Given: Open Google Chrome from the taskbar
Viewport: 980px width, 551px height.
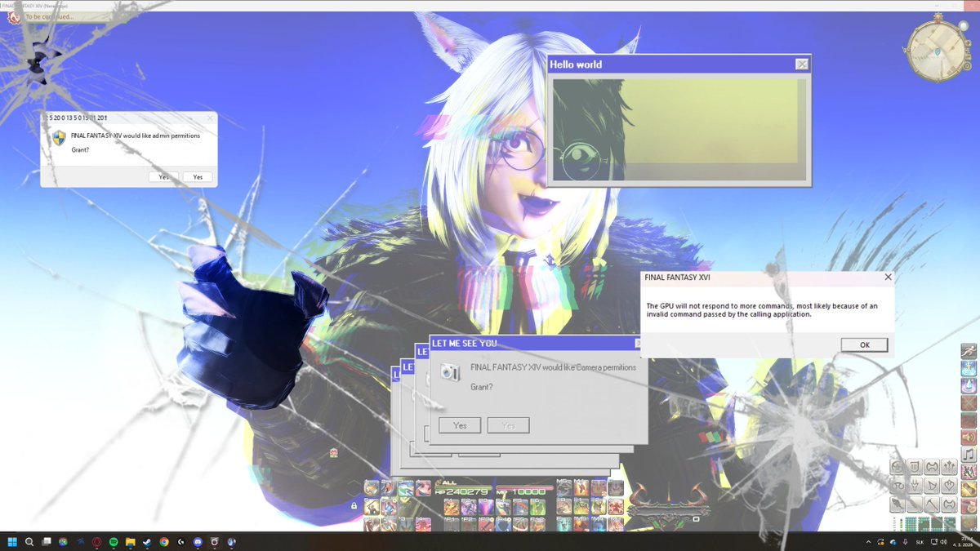Looking at the screenshot, I should pos(164,541).
